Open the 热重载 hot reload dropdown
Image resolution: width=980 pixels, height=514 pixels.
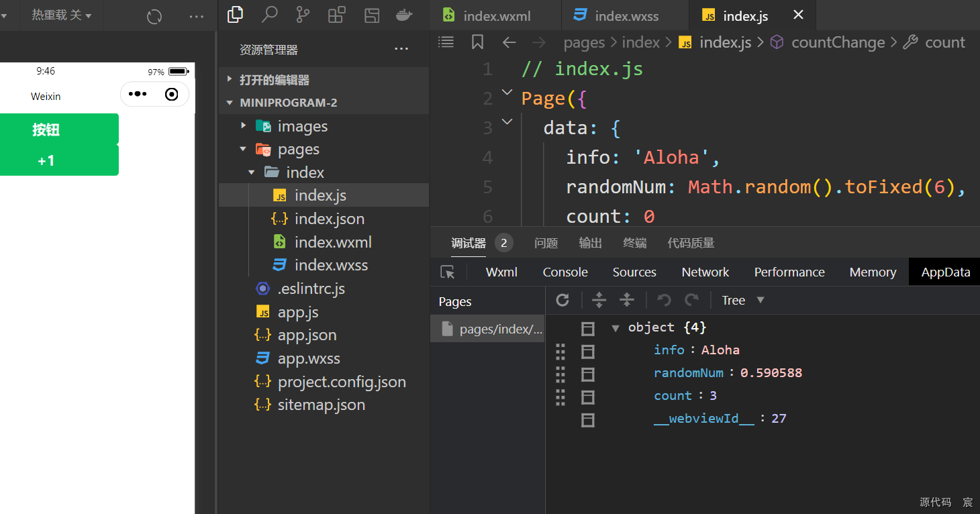tap(62, 15)
